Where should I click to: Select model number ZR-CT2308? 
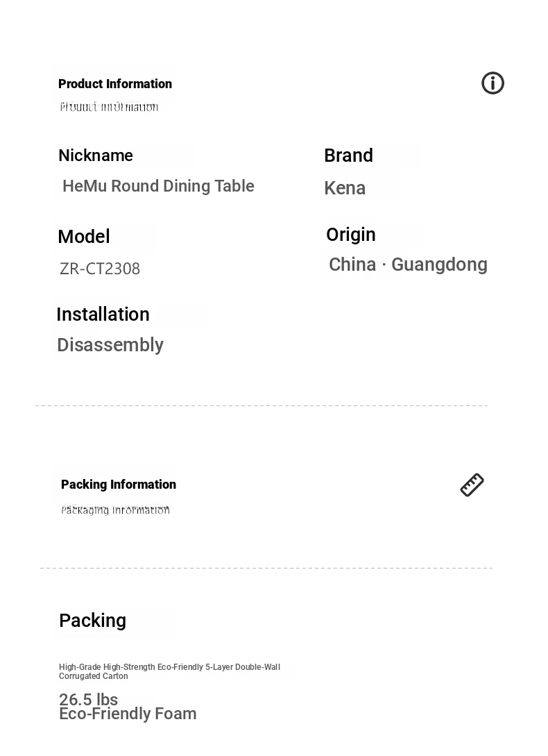[100, 269]
